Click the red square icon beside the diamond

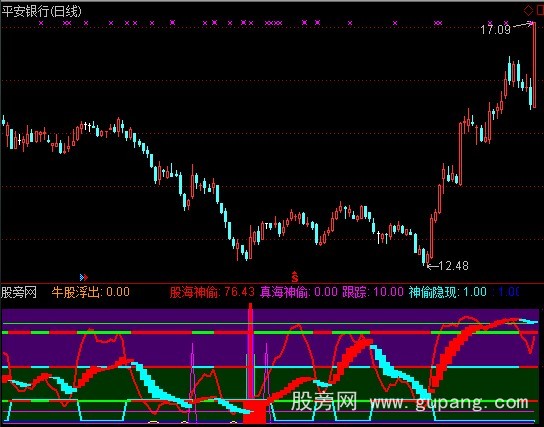coord(540,11)
